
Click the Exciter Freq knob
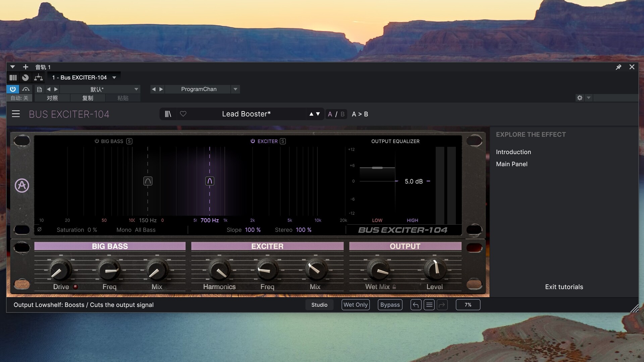[267, 270]
